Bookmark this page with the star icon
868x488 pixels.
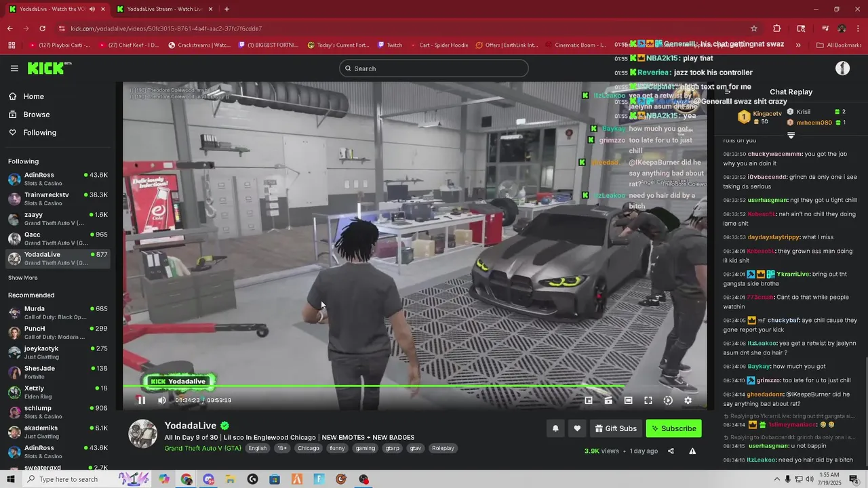coord(753,28)
